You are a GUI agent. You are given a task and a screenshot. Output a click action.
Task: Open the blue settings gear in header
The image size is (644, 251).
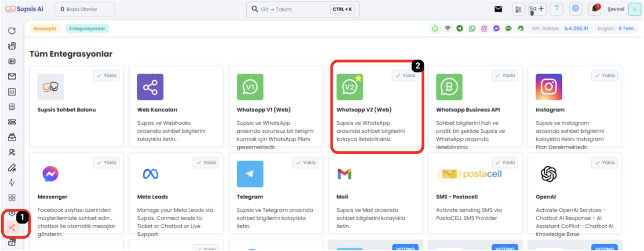click(575, 9)
